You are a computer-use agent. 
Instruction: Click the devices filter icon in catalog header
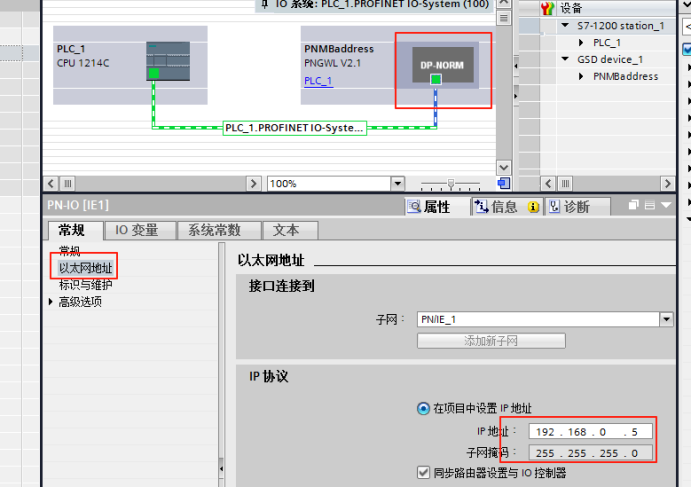tap(547, 8)
